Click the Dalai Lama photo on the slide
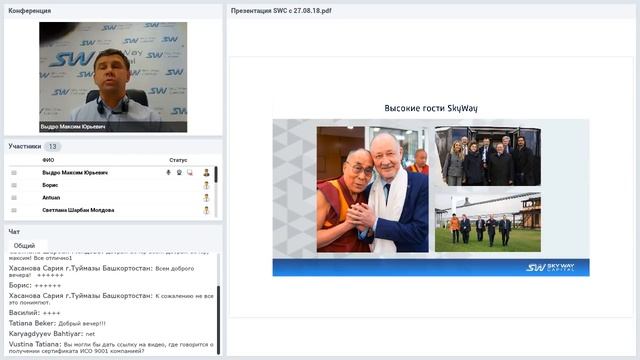The image size is (640, 360). tap(373, 189)
